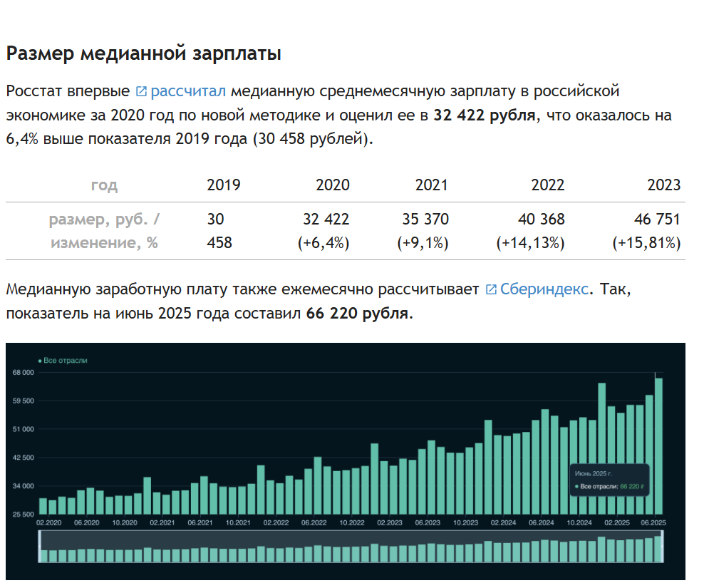Click the green legend dot for "Все отрасли"
The image size is (704, 588).
39,361
